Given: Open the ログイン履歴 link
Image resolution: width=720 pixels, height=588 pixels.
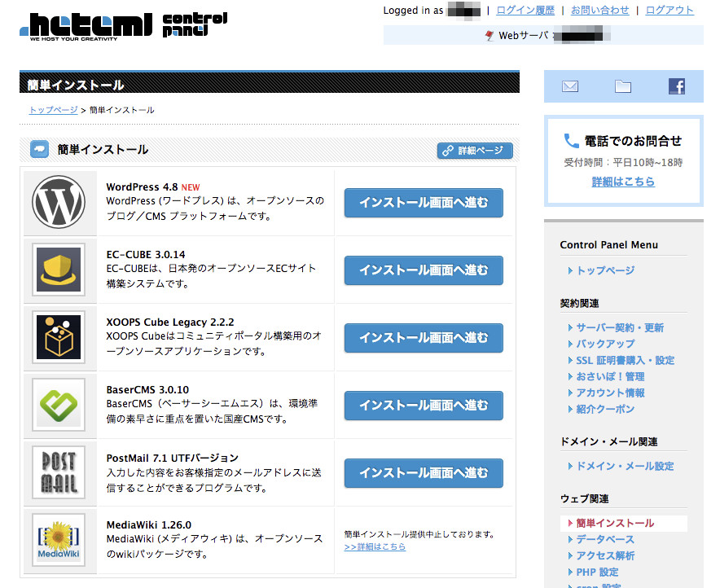Looking at the screenshot, I should coord(525,10).
